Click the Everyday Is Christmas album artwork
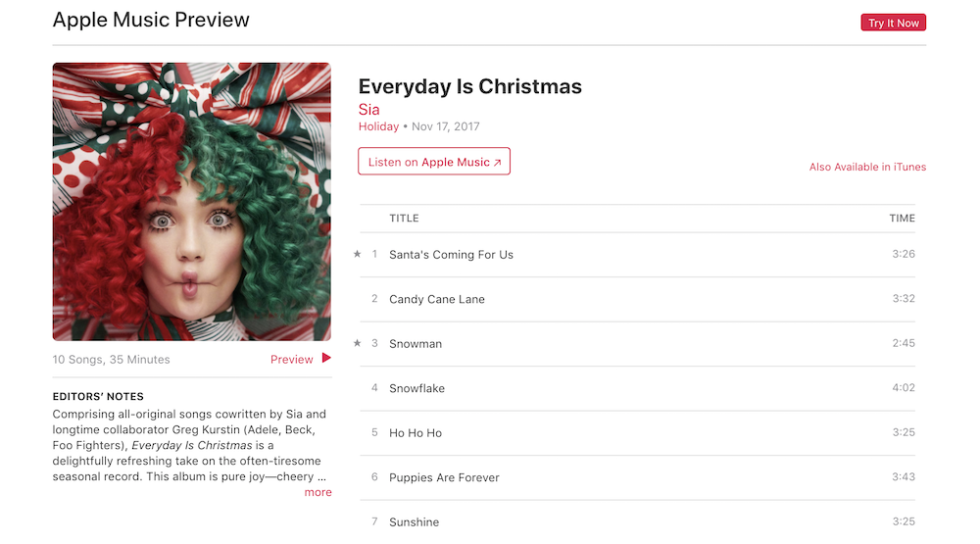The image size is (980, 544). [x=192, y=201]
